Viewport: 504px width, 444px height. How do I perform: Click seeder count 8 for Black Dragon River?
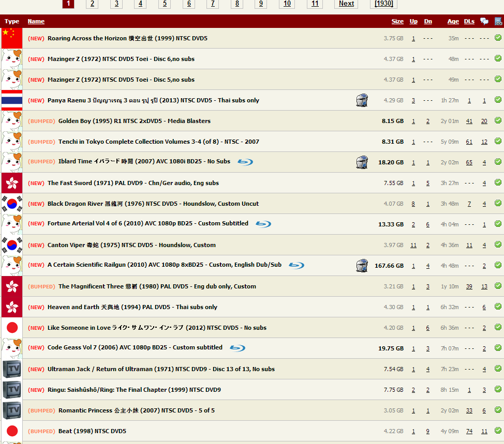413,204
